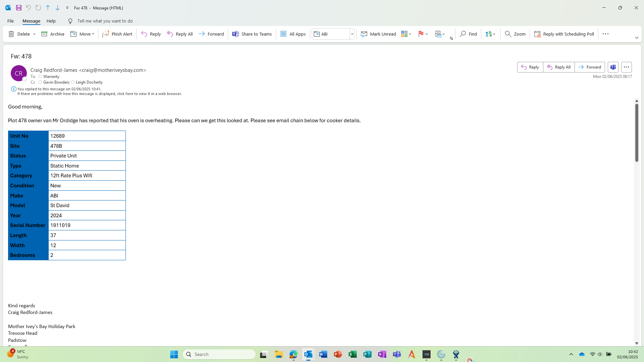644x362 pixels.
Task: Click Reply with Scheduling Poll
Action: pos(564,34)
